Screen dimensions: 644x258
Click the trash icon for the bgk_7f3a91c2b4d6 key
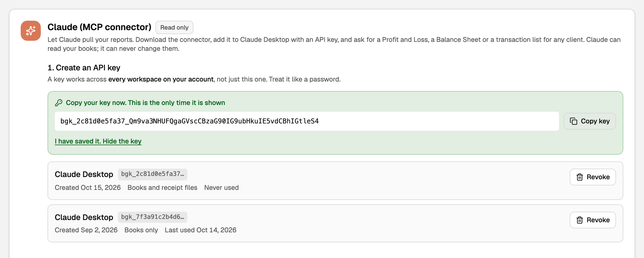pyautogui.click(x=580, y=220)
